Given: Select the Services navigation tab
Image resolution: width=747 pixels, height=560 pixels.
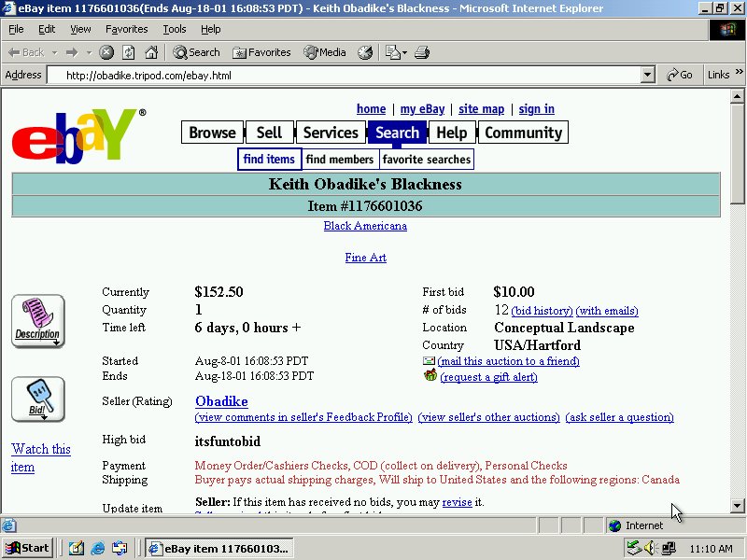Looking at the screenshot, I should 331,132.
